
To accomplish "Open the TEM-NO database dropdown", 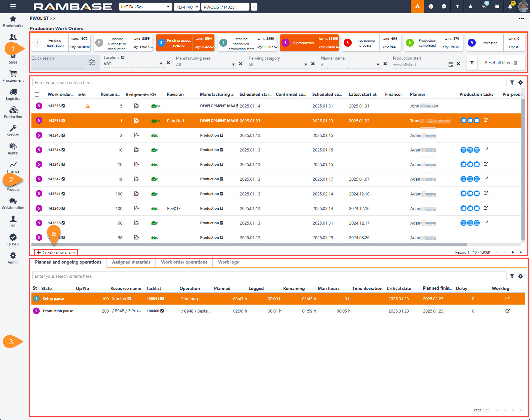I will point(187,7).
